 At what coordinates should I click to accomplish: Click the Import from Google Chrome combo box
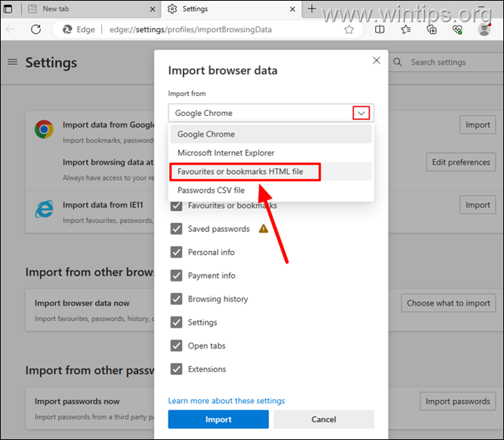(271, 113)
